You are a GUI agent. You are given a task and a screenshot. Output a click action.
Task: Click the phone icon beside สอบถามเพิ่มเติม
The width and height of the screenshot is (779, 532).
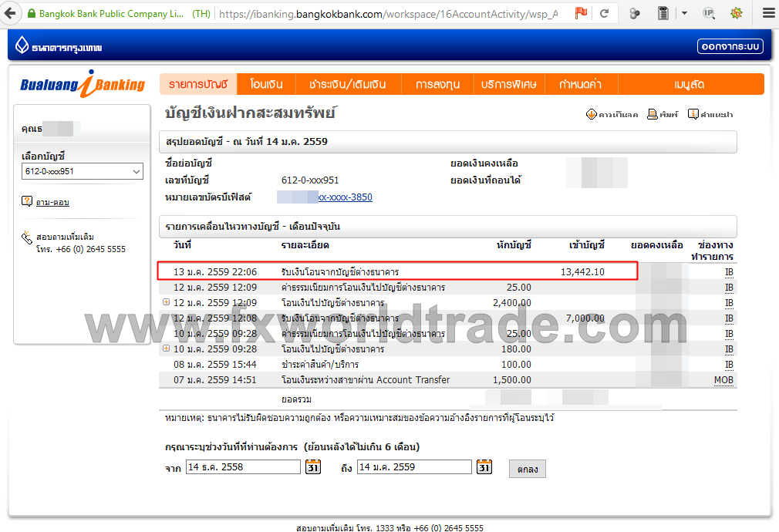click(27, 237)
